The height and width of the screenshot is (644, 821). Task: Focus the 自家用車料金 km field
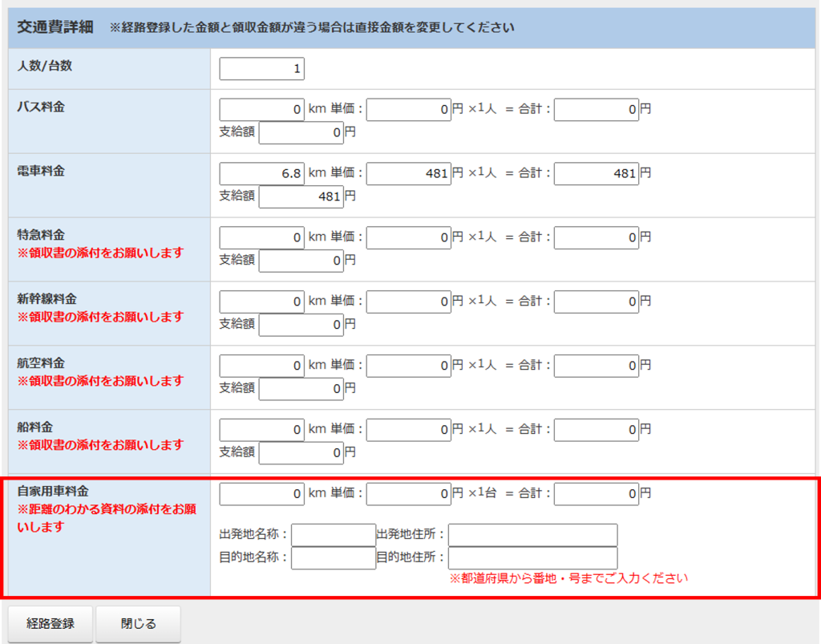coord(262,494)
